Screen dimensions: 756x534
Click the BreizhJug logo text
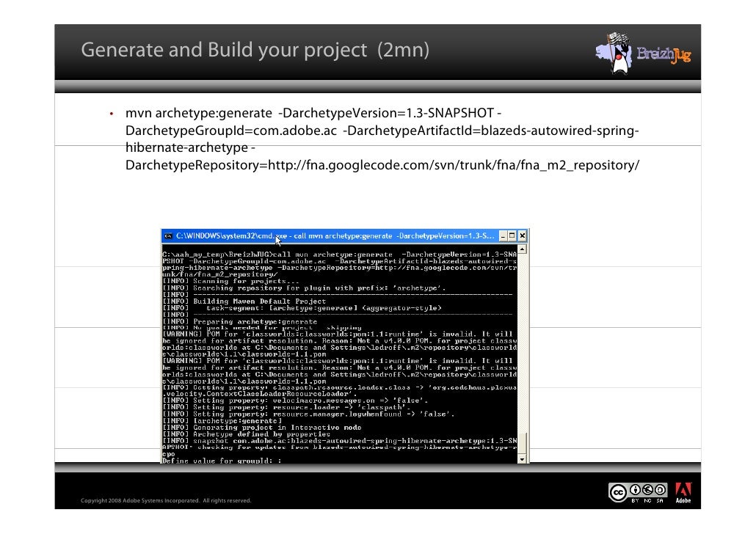664,54
